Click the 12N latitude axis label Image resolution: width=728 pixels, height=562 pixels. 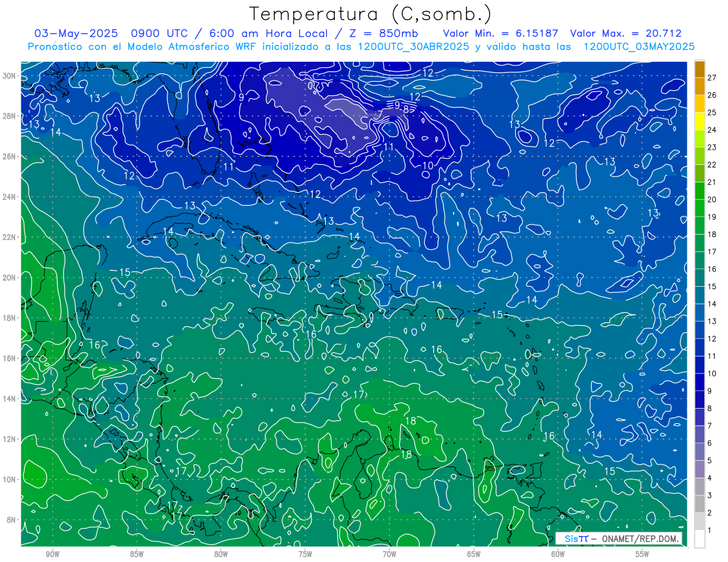pos(10,439)
